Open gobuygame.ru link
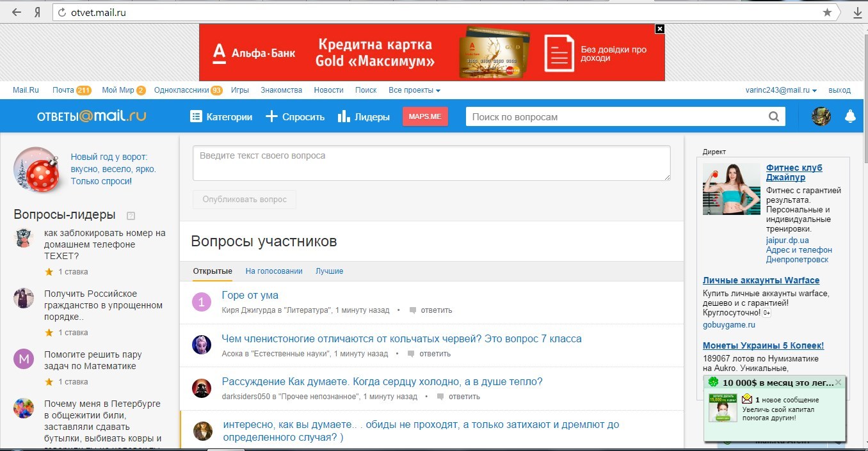868x451 pixels. tap(729, 325)
